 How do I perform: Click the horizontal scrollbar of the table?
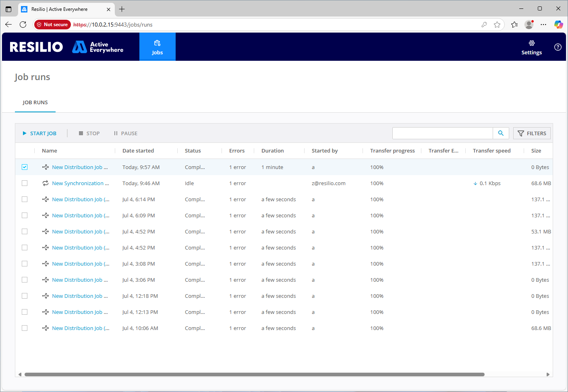(254, 374)
